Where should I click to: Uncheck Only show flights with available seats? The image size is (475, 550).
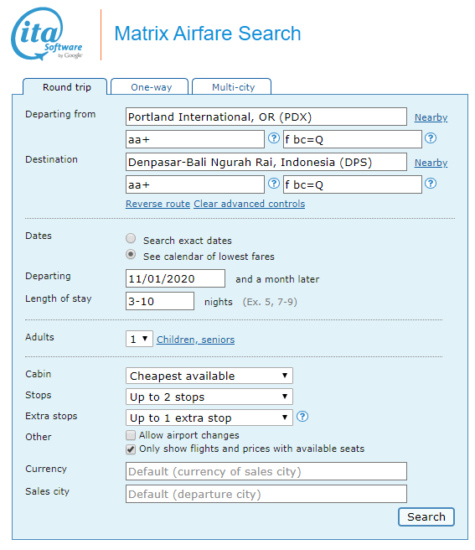click(x=131, y=449)
